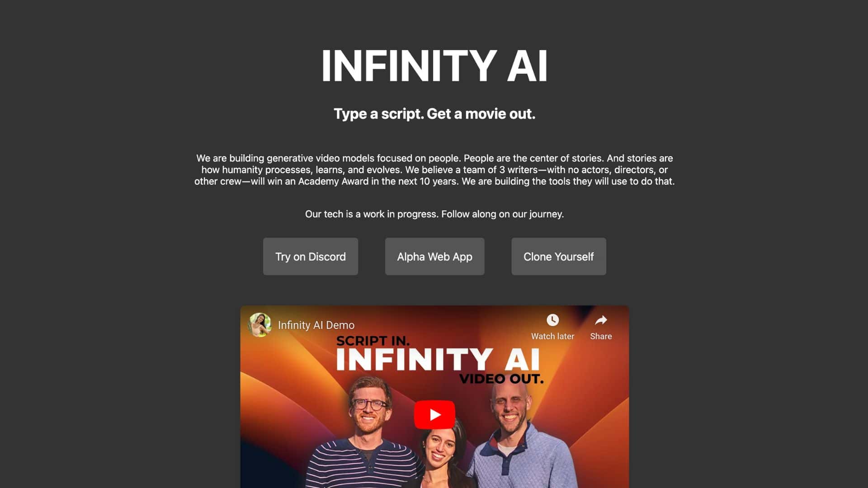Click the Infinity AI Demo channel avatar

[260, 324]
